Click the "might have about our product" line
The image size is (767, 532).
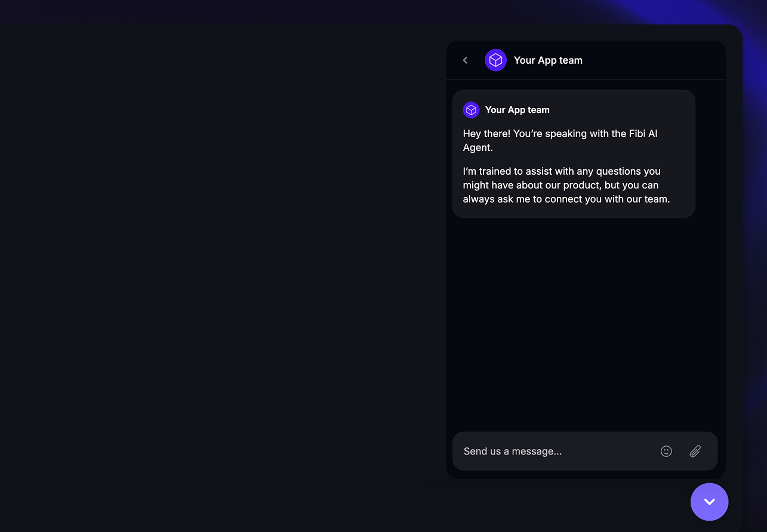click(x=560, y=185)
